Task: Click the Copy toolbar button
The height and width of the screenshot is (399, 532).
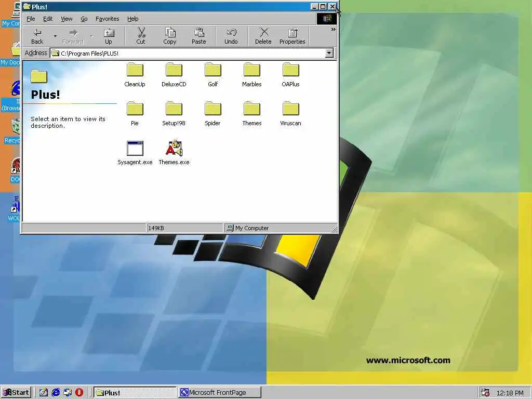Action: tap(170, 36)
